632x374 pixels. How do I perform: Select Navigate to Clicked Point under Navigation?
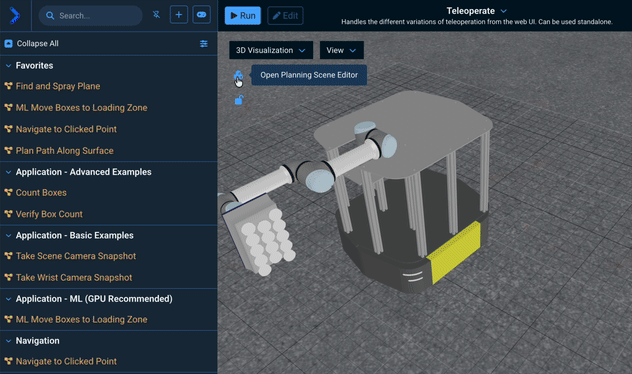[x=66, y=362]
